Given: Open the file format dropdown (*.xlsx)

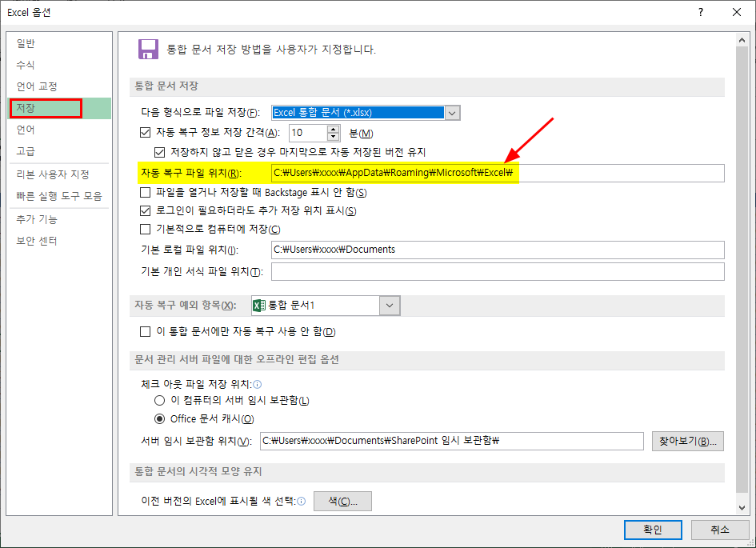Looking at the screenshot, I should (452, 113).
